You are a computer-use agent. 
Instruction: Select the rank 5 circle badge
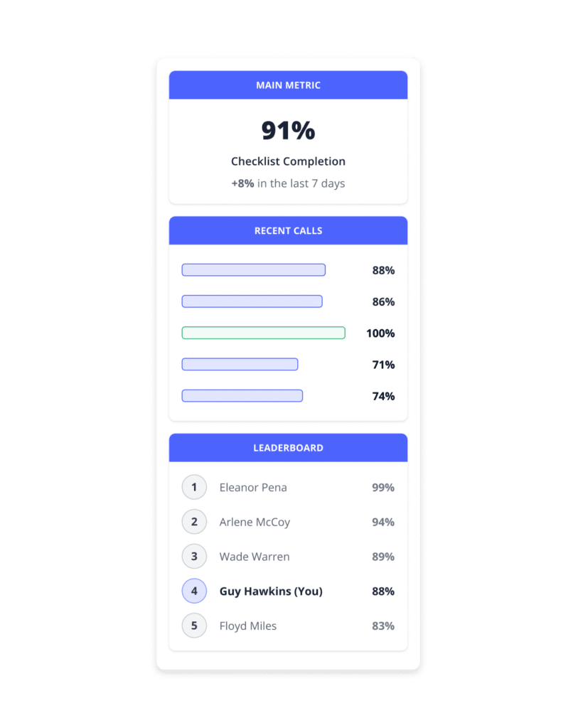coord(194,626)
